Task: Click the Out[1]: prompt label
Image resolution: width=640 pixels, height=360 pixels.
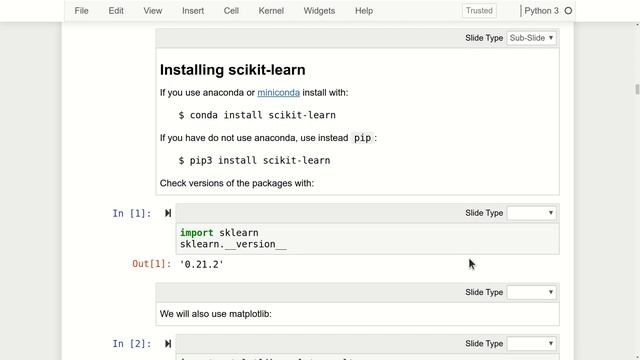Action: [151, 264]
